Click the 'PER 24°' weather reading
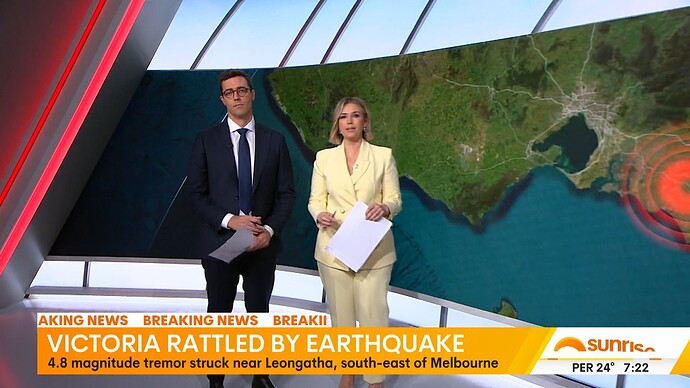Viewport: 690px width, 388px height. (592, 368)
